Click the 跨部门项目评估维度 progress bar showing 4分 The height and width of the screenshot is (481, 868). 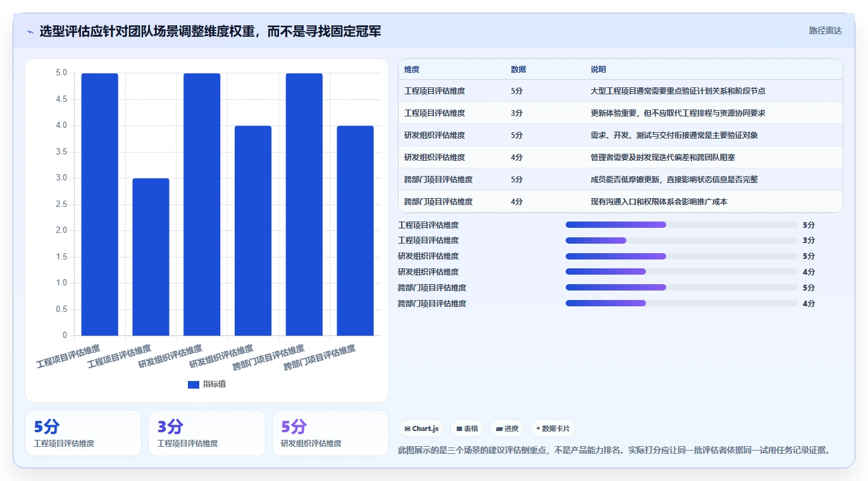tap(681, 303)
